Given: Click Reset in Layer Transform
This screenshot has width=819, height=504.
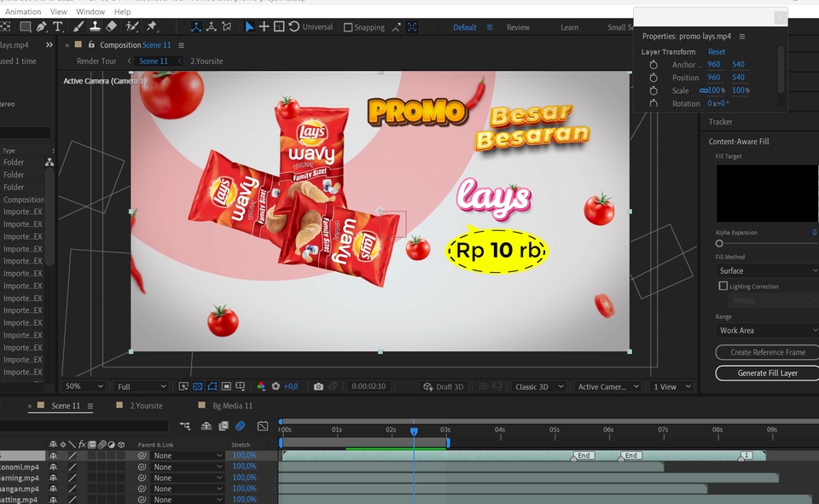Looking at the screenshot, I should point(716,52).
